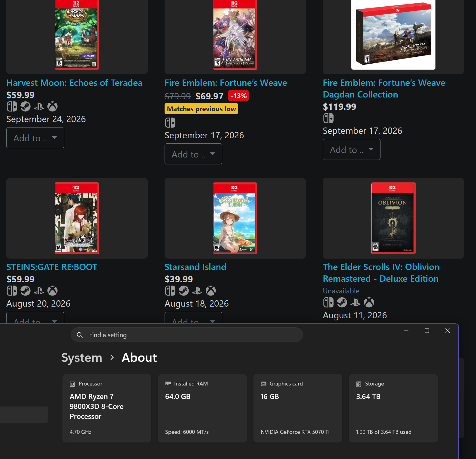Click NVIDIA GeForce RTX 5070 Ti text
This screenshot has height=459, width=476.
(x=295, y=432)
